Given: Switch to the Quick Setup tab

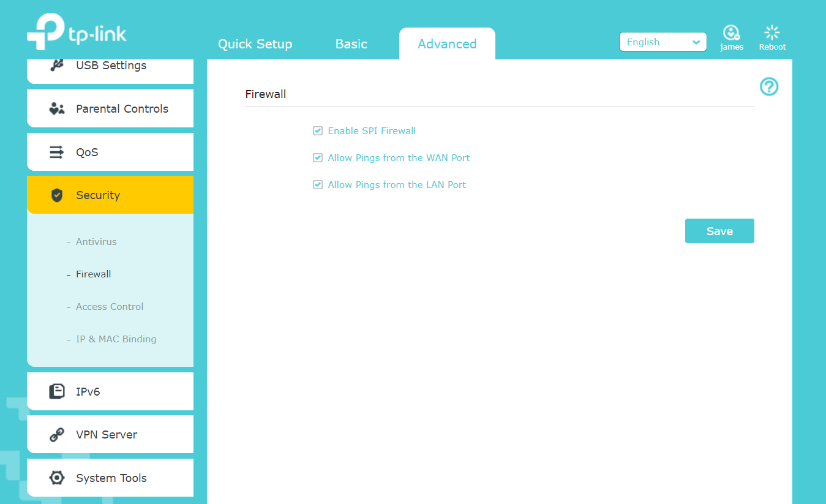Looking at the screenshot, I should pyautogui.click(x=255, y=44).
